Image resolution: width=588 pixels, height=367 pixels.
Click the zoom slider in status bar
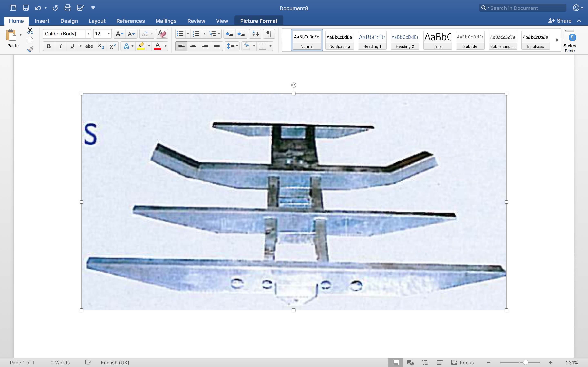click(x=525, y=362)
